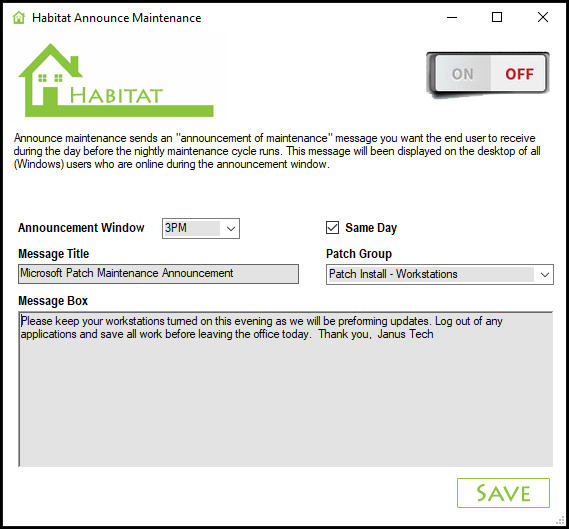Click the Message Title text field

[158, 274]
